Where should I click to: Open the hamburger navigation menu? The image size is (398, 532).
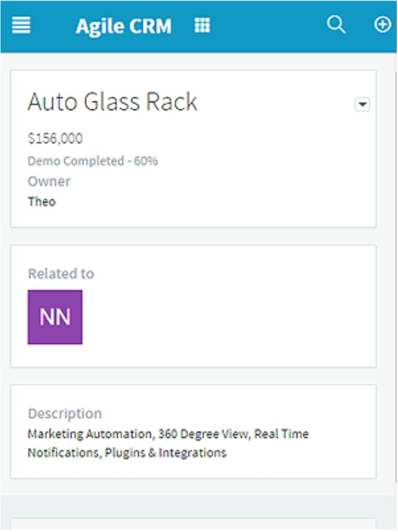(21, 26)
